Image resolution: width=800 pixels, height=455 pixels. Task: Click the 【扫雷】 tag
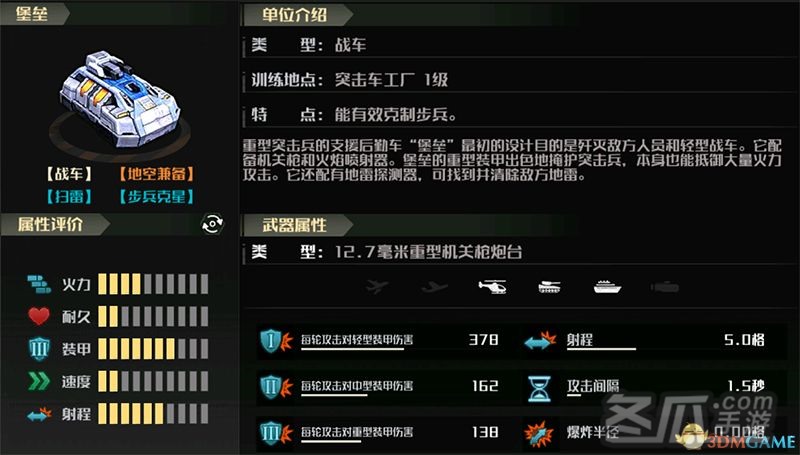coord(69,197)
